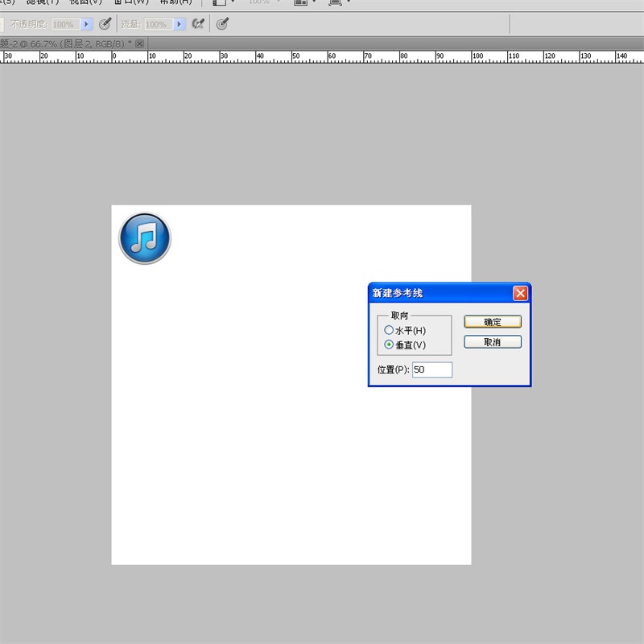Viewport: 644px width, 644px height.
Task: Click the 位置(P) position input field
Action: 431,370
